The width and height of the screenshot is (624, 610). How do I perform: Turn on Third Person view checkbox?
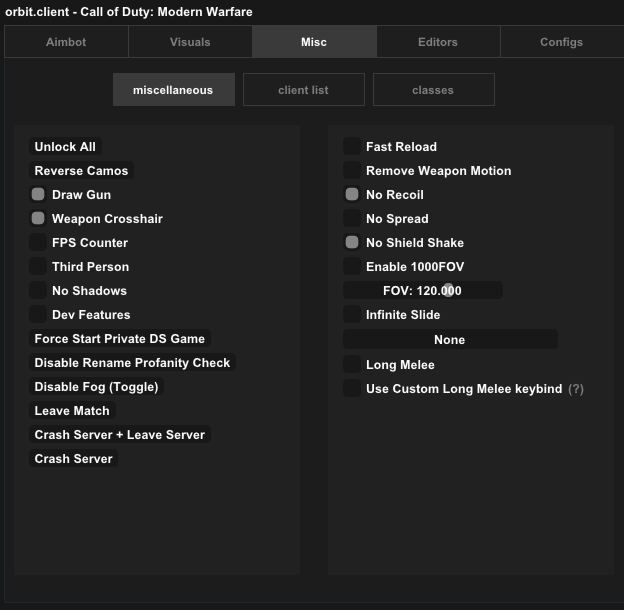click(x=38, y=267)
